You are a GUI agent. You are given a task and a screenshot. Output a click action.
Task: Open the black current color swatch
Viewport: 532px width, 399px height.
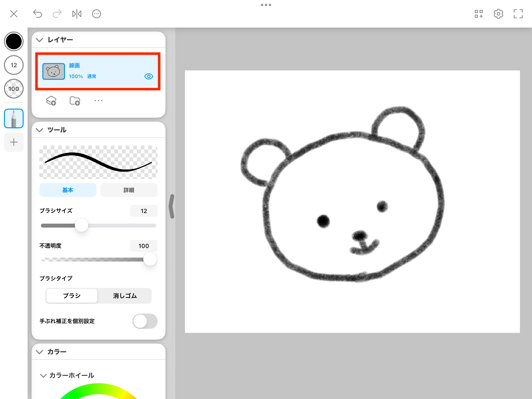click(x=14, y=41)
